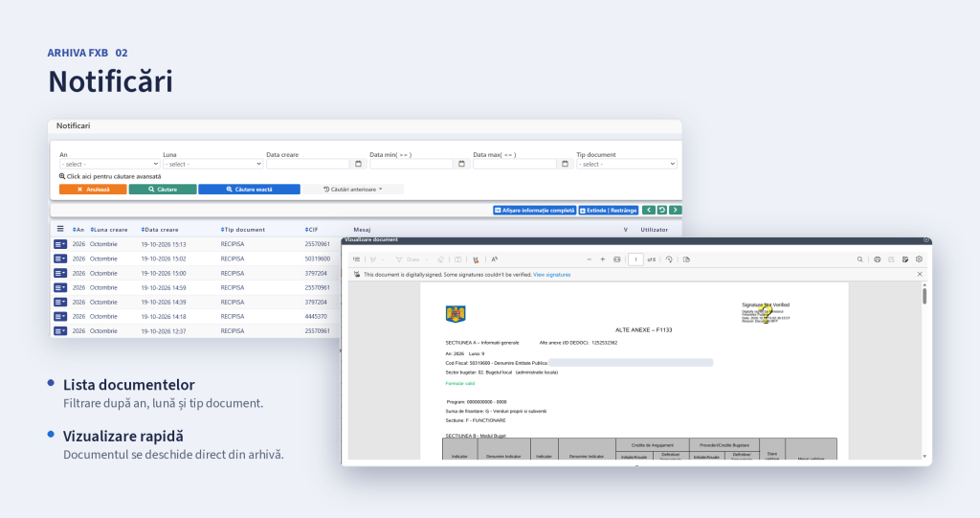Zoom out the PDF with minus icon
This screenshot has width=980, height=518.
[589, 259]
